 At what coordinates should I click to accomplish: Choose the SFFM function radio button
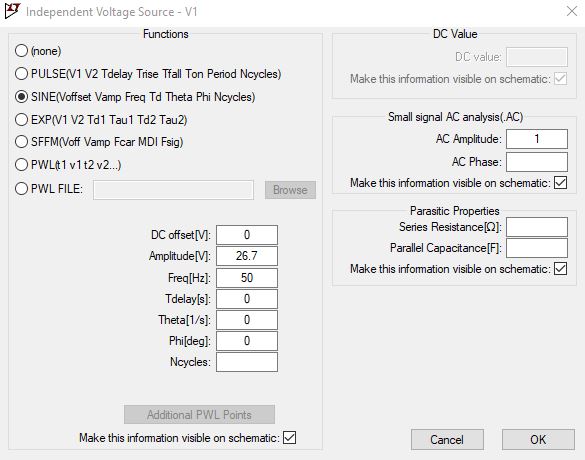click(x=21, y=142)
